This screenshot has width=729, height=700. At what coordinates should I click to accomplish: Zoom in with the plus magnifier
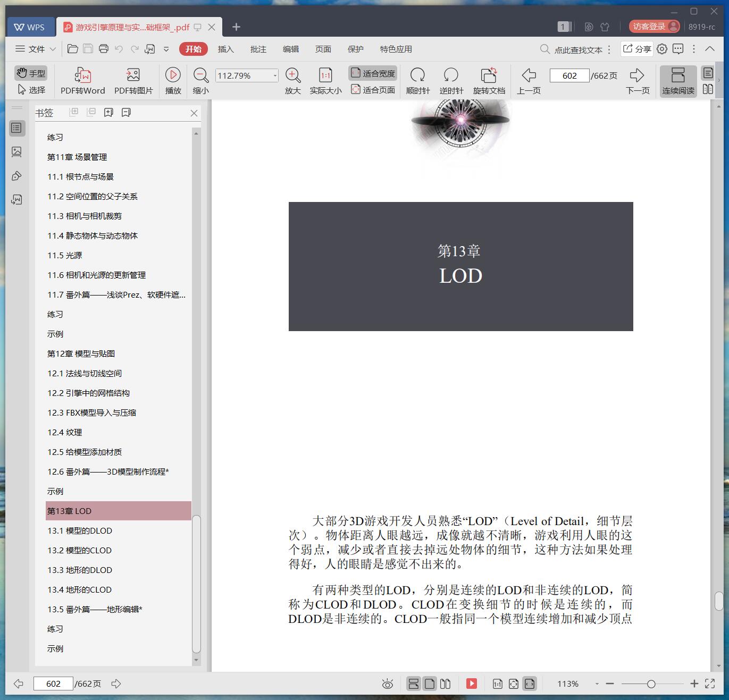(x=293, y=81)
